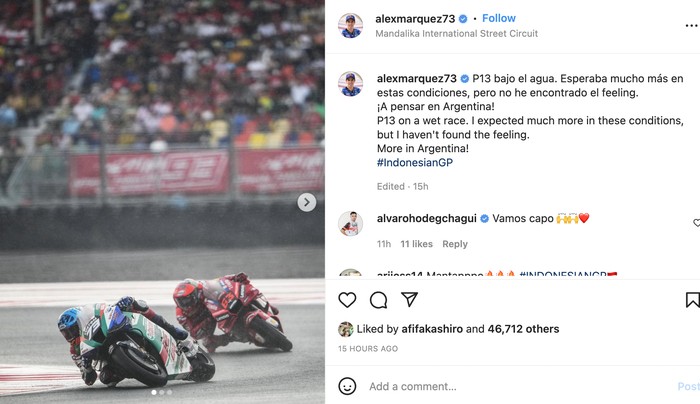Open Mandalika International Street Circuit location

click(456, 33)
